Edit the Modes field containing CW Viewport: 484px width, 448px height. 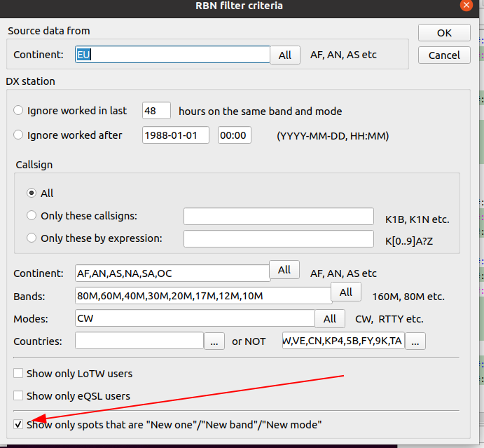click(195, 318)
